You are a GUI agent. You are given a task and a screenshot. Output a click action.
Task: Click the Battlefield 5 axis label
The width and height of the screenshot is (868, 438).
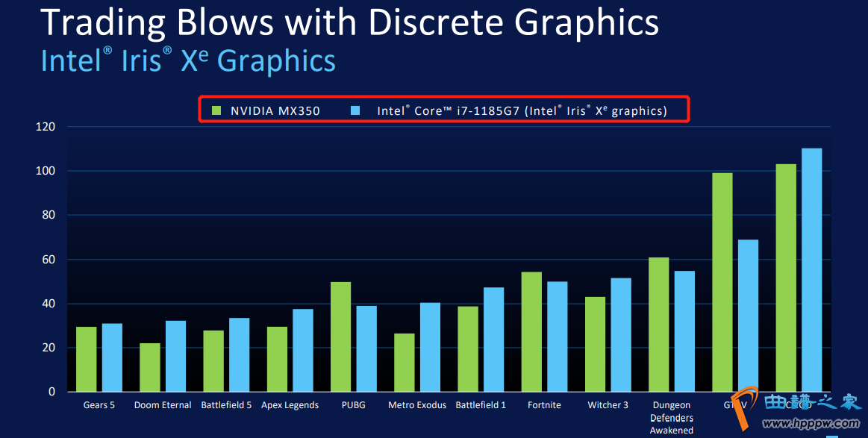click(x=226, y=405)
